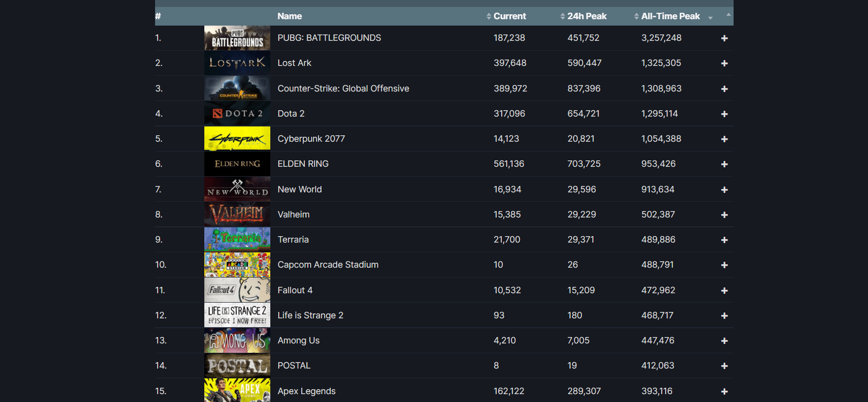Select Counter-Strike 24h peak value 837,396

584,89
